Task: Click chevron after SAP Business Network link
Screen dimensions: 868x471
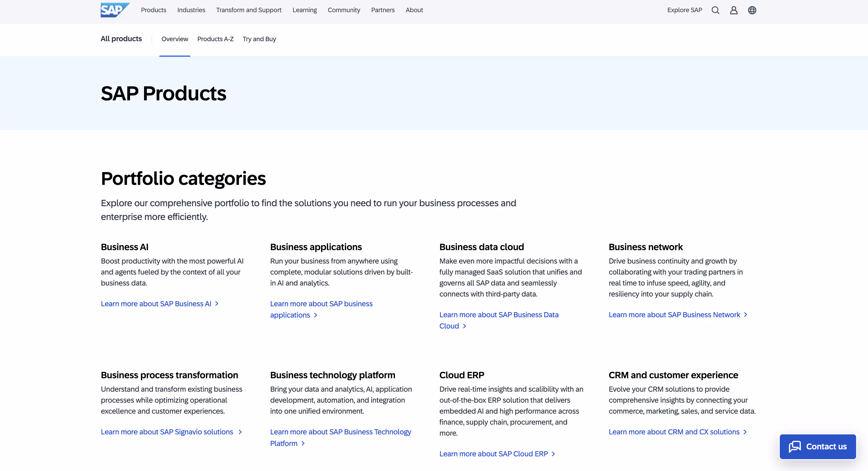Action: [745, 315]
